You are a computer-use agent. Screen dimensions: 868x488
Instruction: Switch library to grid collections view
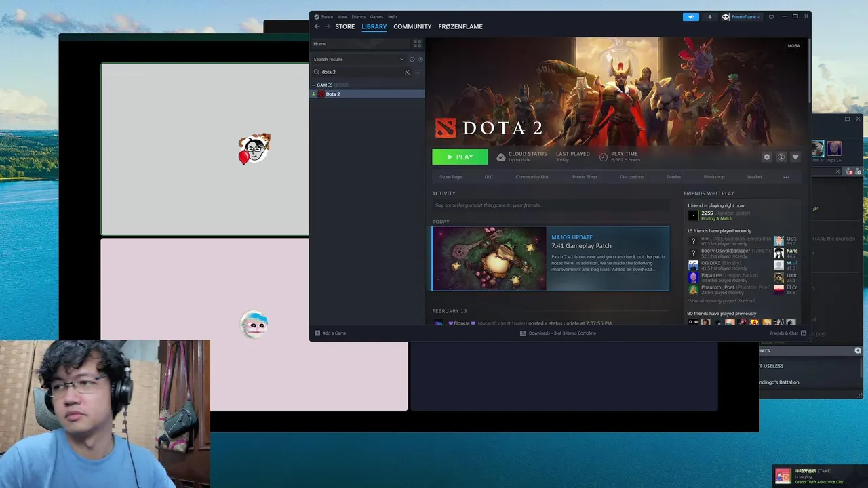click(418, 43)
